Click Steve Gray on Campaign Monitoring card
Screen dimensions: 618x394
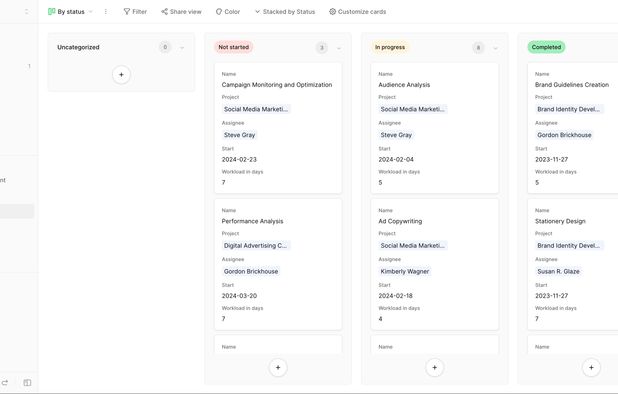(239, 135)
